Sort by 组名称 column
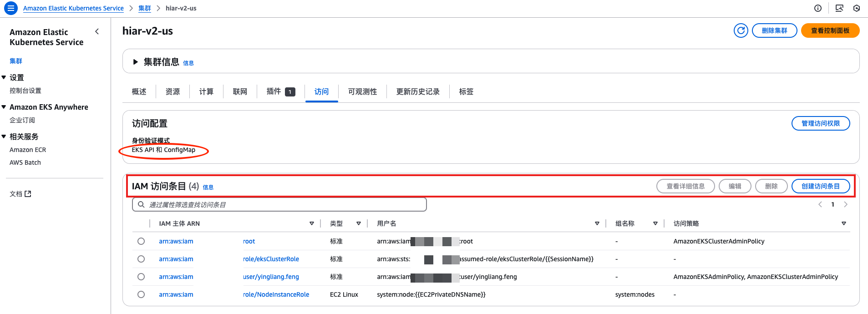This screenshot has height=314, width=868. (x=655, y=223)
